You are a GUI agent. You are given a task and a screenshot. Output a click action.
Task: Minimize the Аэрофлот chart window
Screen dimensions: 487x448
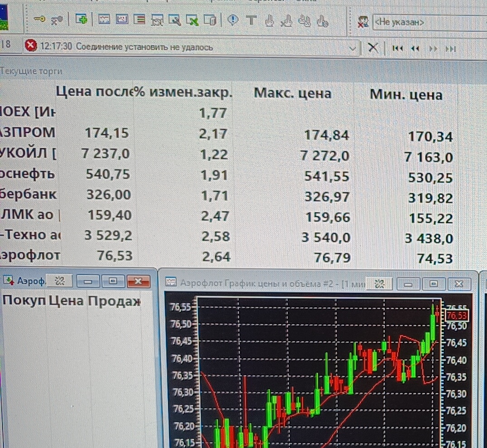pyautogui.click(x=408, y=284)
